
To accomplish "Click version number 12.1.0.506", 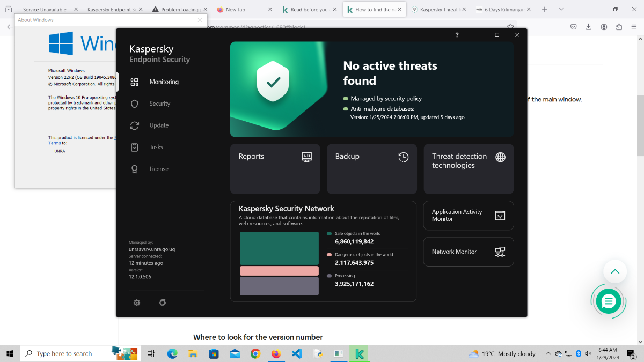I will point(140,277).
